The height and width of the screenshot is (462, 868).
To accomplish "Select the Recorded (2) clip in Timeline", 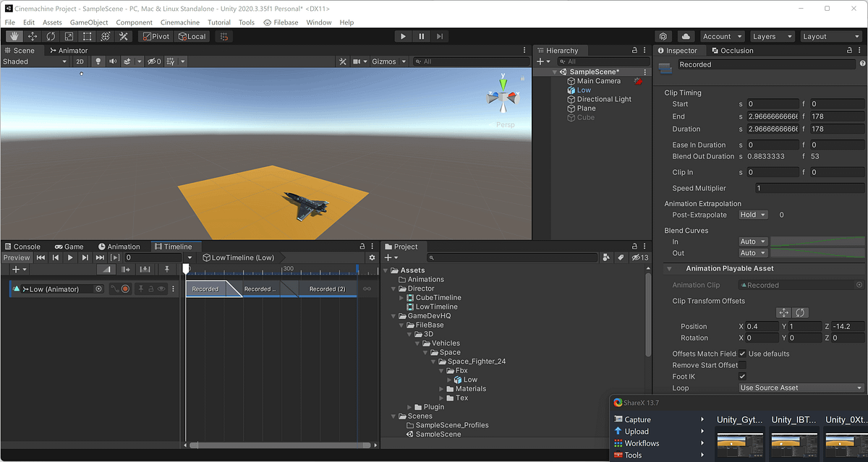I will point(329,288).
